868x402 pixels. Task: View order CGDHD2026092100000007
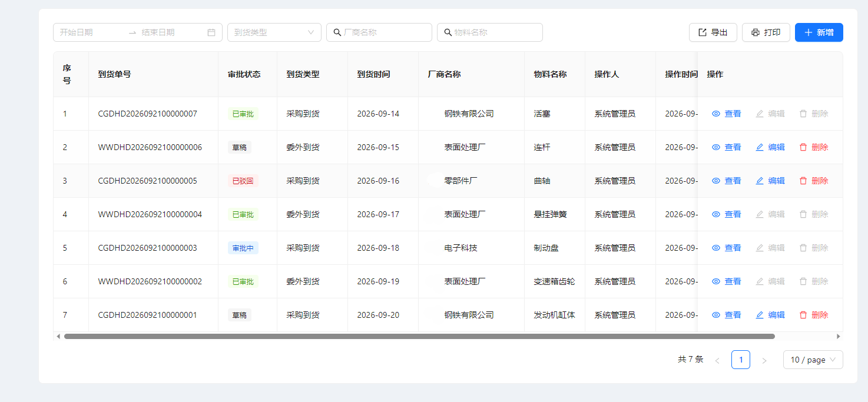(x=727, y=114)
